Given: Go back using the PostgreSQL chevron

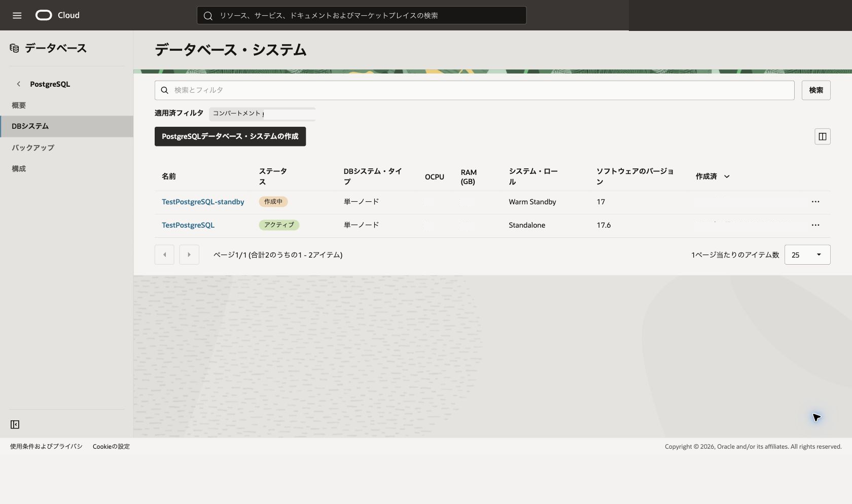Looking at the screenshot, I should [19, 84].
